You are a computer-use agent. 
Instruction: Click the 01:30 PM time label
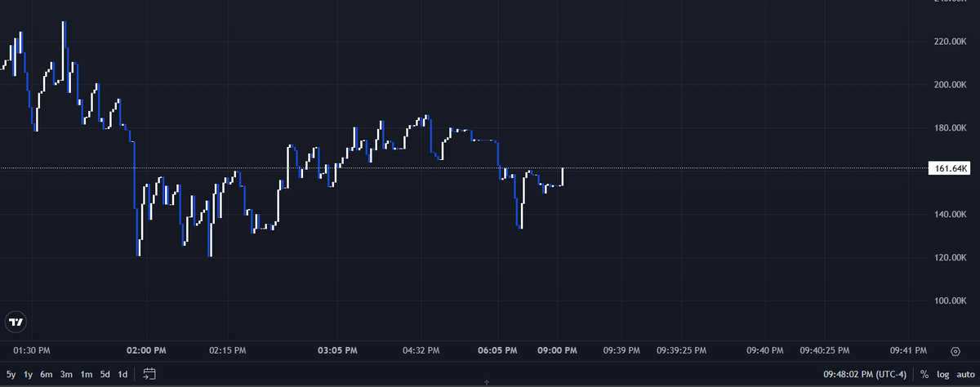pos(33,350)
